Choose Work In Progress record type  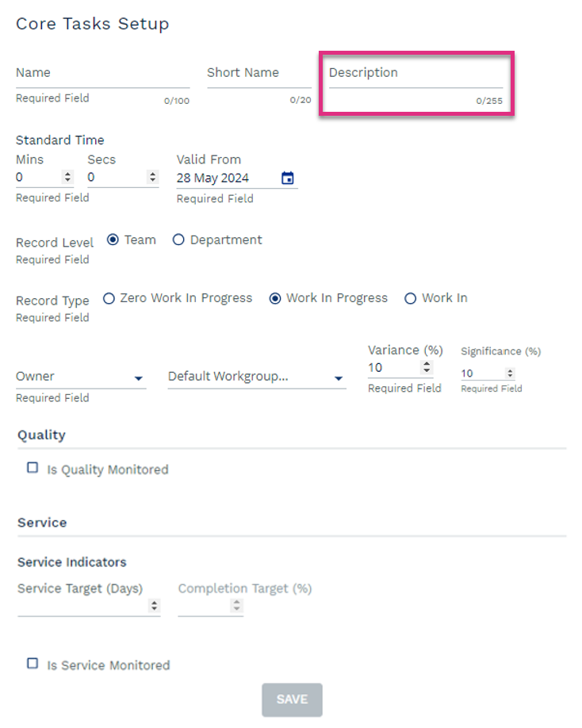coord(275,298)
